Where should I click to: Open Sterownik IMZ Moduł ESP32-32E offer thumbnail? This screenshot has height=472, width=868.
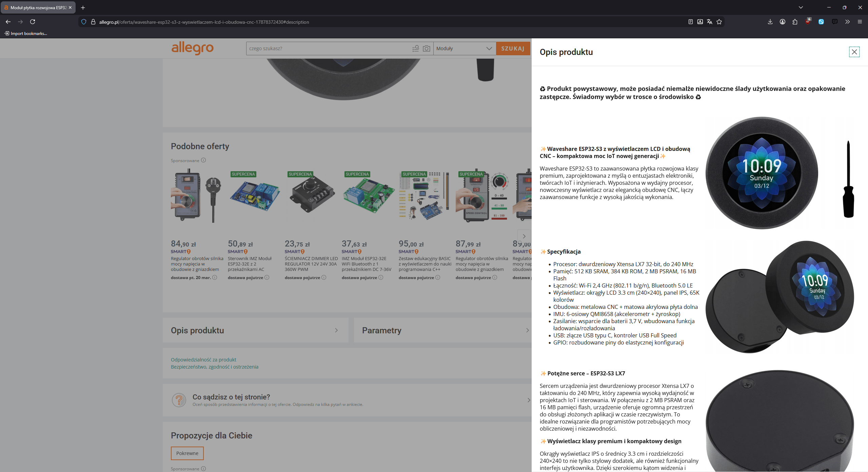click(254, 197)
